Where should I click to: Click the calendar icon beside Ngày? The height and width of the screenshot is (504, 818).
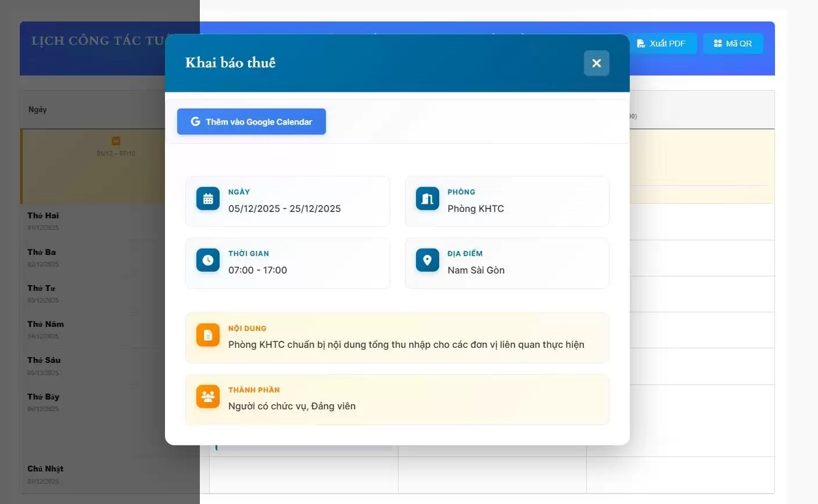(x=208, y=199)
